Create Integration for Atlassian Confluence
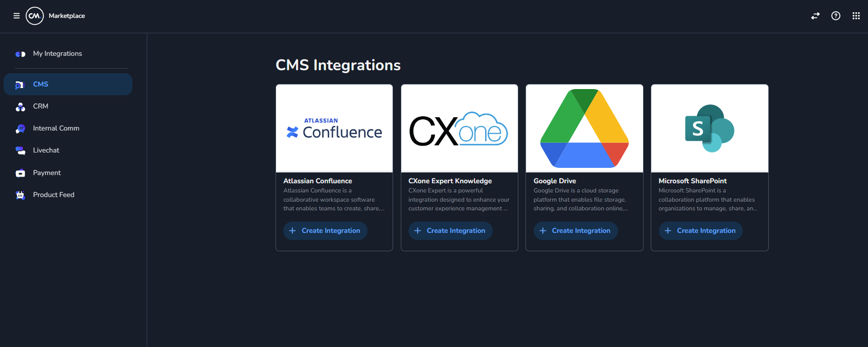 click(x=325, y=231)
